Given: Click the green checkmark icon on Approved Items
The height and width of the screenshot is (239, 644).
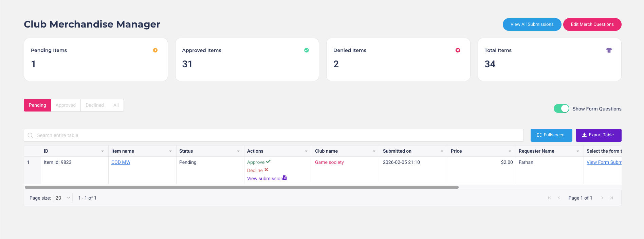Looking at the screenshot, I should [307, 50].
